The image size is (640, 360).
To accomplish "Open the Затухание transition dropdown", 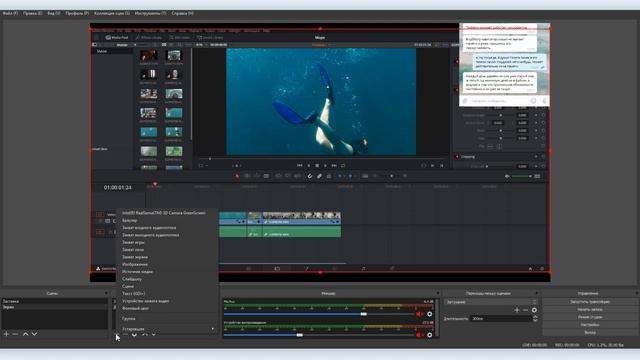I will (x=491, y=302).
